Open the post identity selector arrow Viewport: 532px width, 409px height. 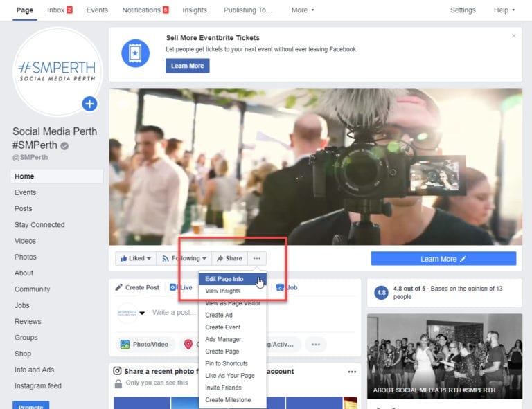point(142,313)
